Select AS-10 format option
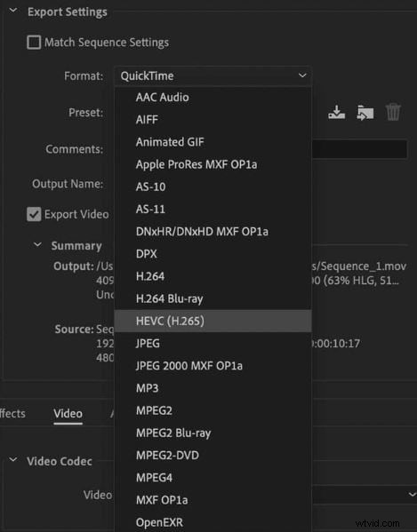 (x=213, y=187)
